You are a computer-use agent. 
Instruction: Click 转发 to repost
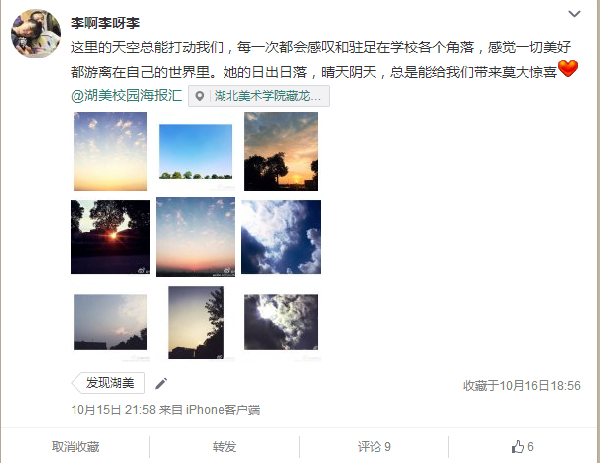tap(224, 447)
